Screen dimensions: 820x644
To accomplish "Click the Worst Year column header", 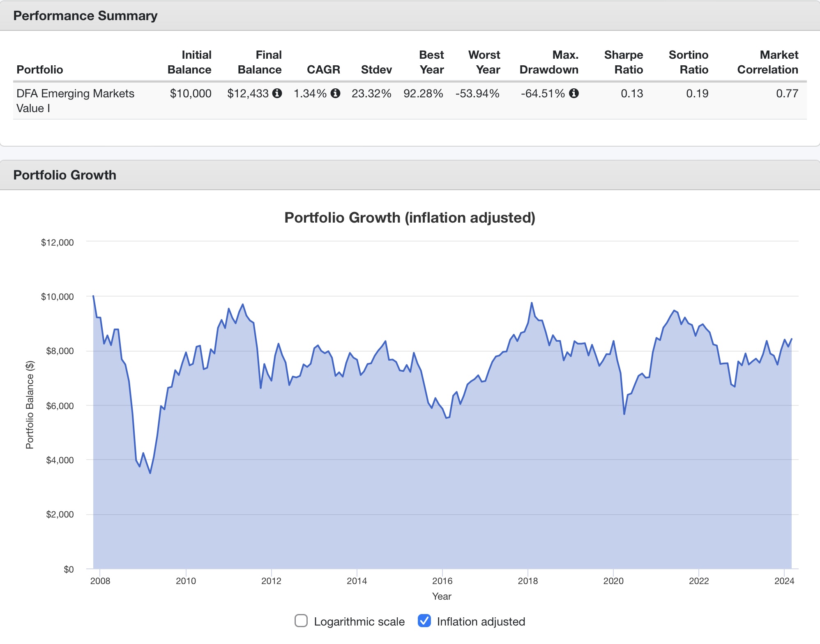I will tap(484, 62).
